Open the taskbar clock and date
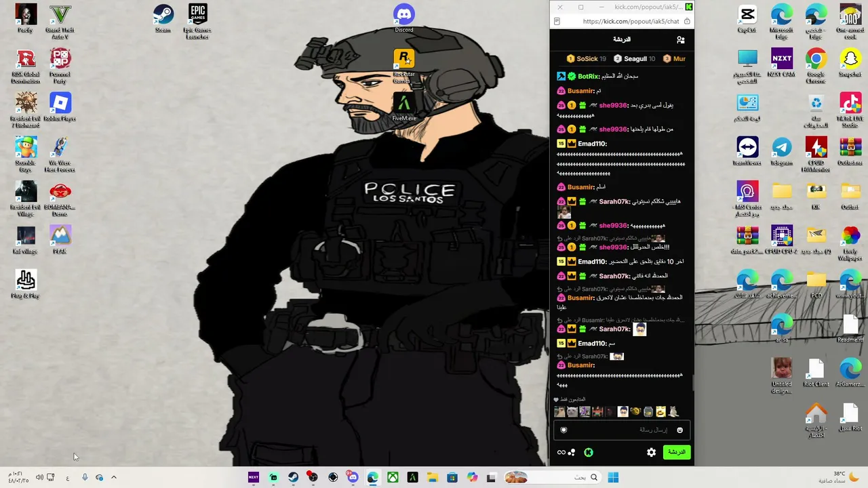 [18, 477]
